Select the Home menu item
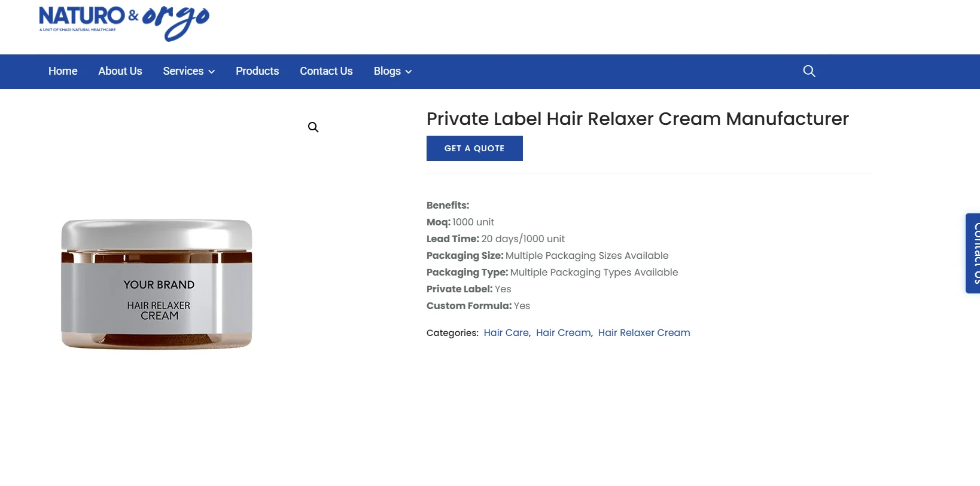This screenshot has width=980, height=486. [x=62, y=71]
